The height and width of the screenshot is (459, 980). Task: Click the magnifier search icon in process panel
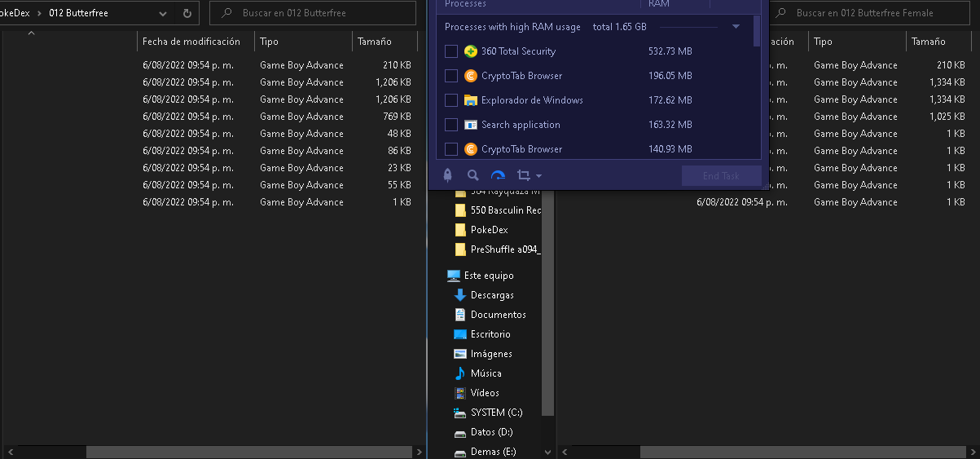[x=472, y=175]
